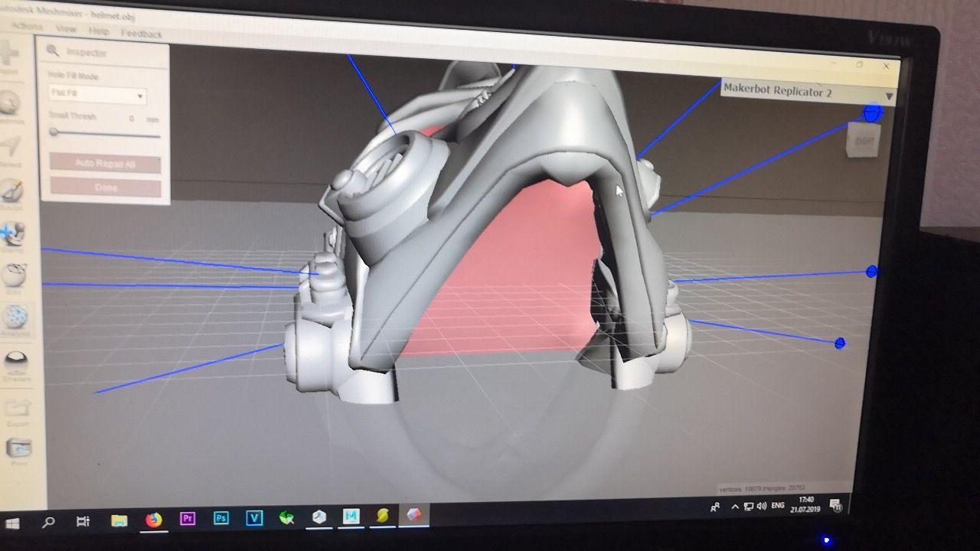Click the network icon in system tray
Image resolution: width=980 pixels, height=551 pixels.
click(749, 507)
